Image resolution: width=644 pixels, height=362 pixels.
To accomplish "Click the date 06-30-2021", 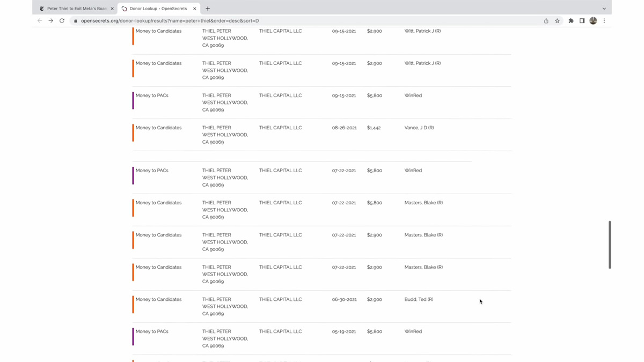I will click(344, 299).
